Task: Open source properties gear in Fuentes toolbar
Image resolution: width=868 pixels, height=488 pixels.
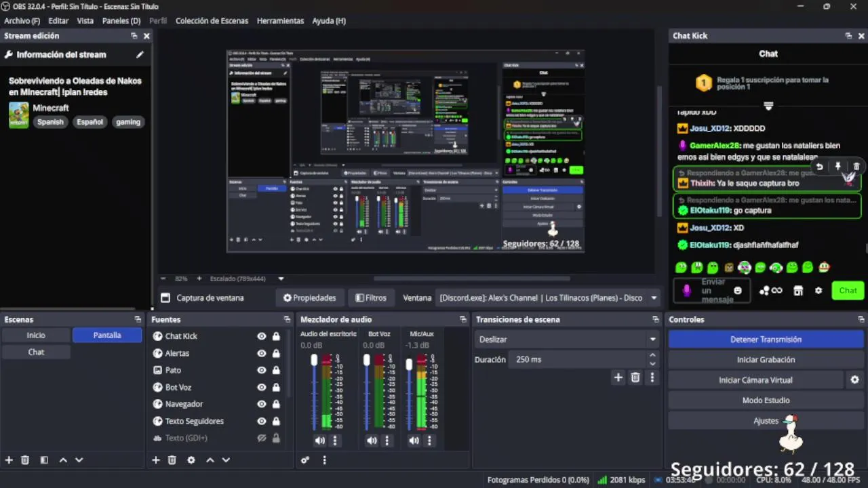Action: [x=191, y=460]
